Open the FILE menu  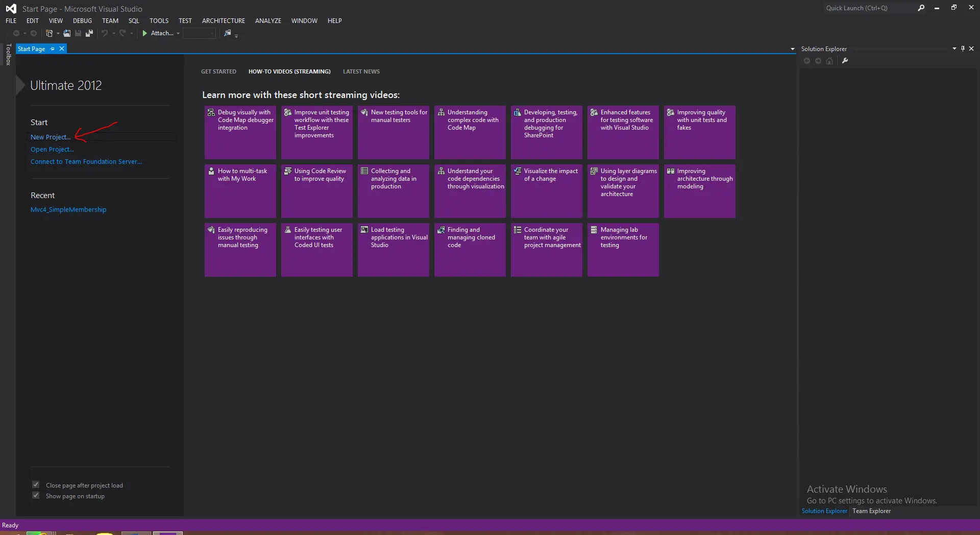click(11, 21)
